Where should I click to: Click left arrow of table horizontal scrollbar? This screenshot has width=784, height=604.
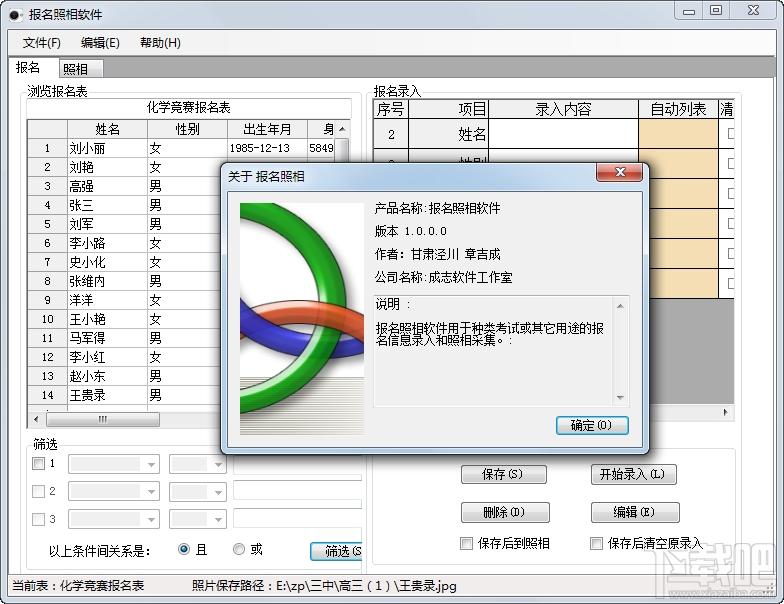pyautogui.click(x=36, y=419)
